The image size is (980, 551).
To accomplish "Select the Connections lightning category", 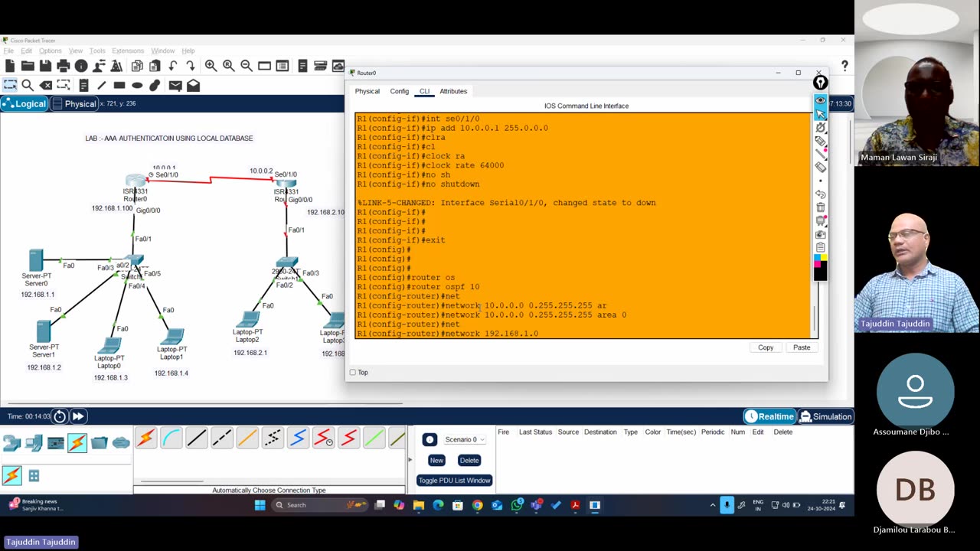I will tap(77, 442).
